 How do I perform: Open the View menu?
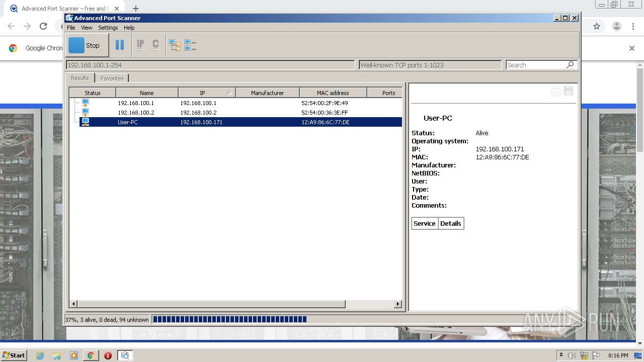click(x=87, y=28)
